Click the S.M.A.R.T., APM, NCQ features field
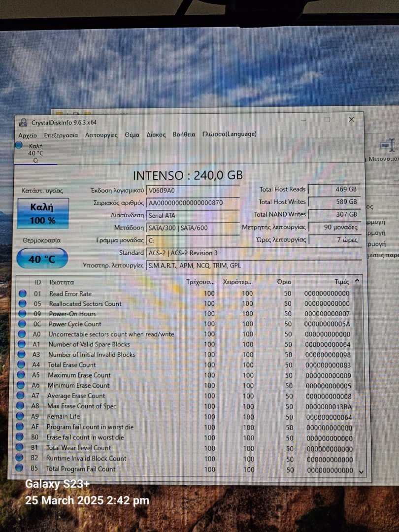Viewport: 399px width, 532px height. 254,266
